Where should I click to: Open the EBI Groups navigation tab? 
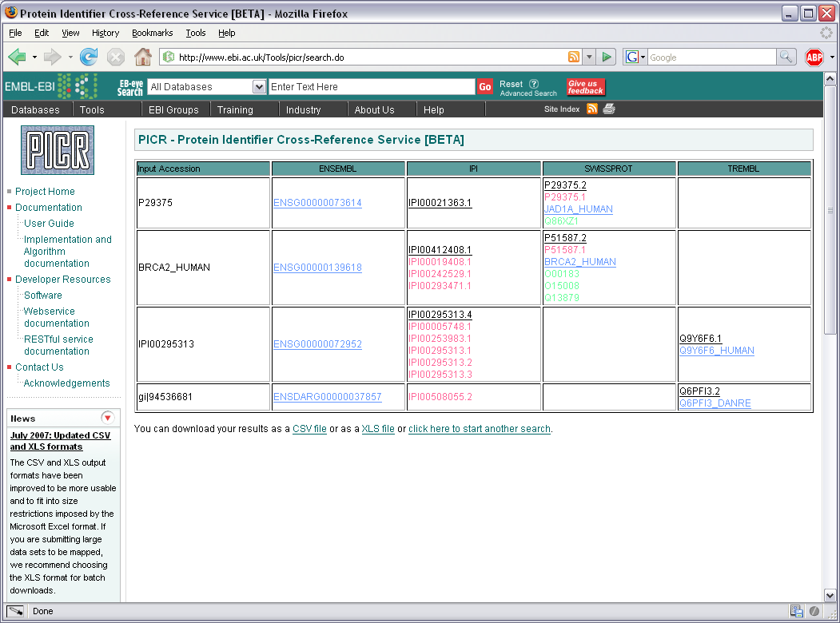173,109
